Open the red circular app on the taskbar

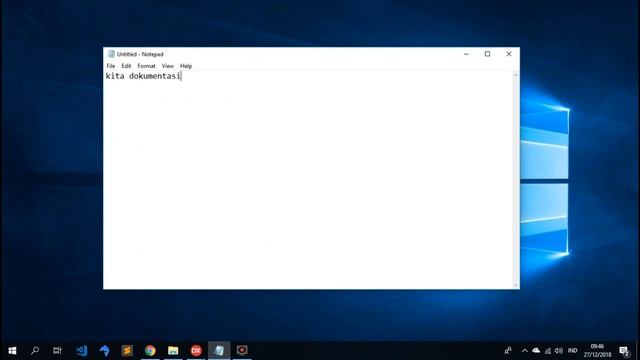[196, 351]
